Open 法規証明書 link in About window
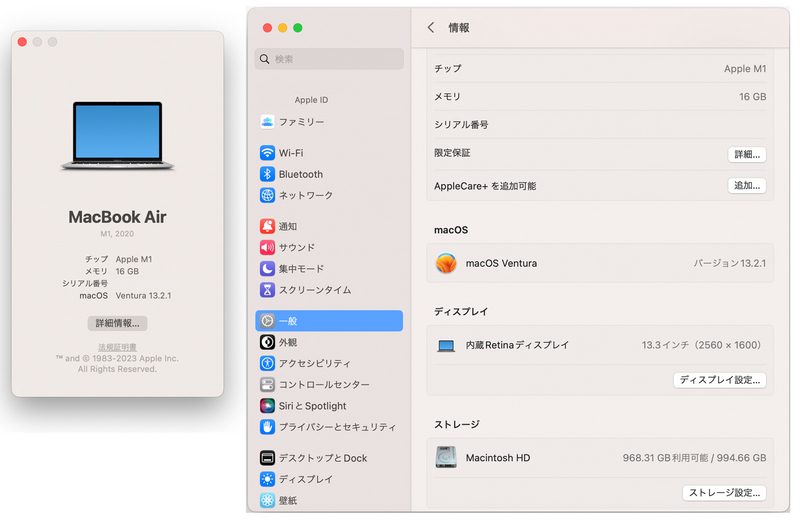Screen dimensions: 800x519 pyautogui.click(x=117, y=347)
